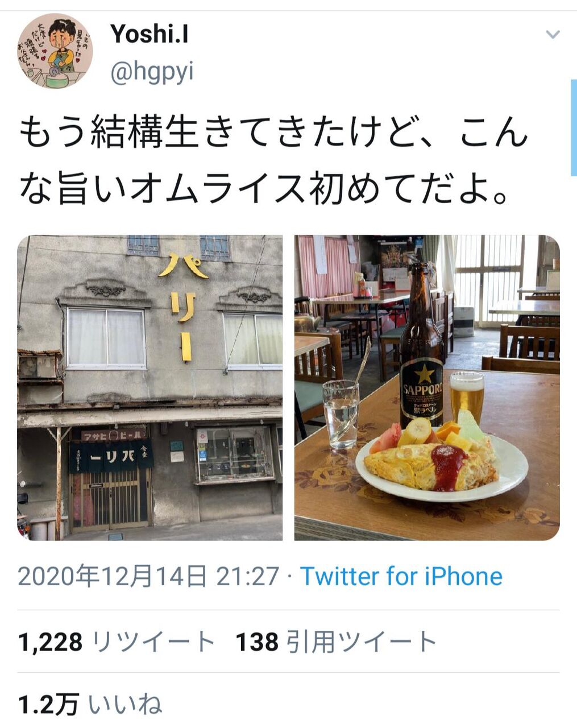Click the リツイート label text
Image resolution: width=577 pixels, height=728 pixels.
(153, 642)
